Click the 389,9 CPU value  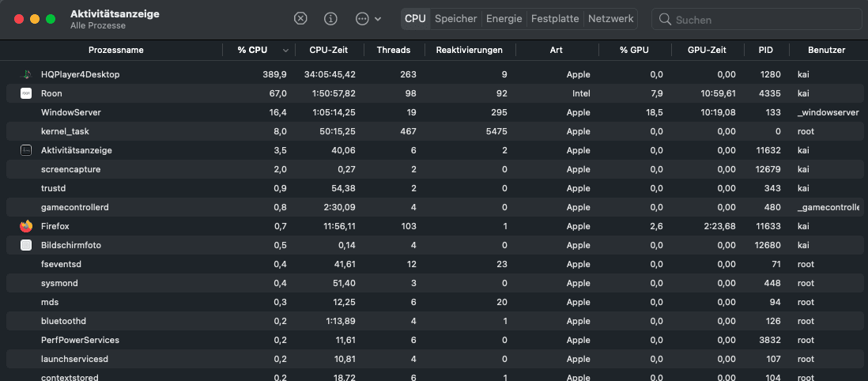274,74
